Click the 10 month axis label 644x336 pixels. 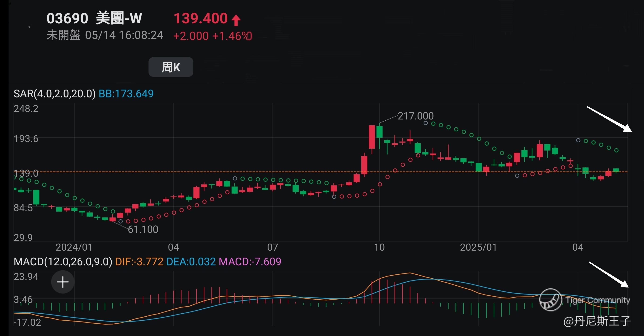[x=379, y=247]
